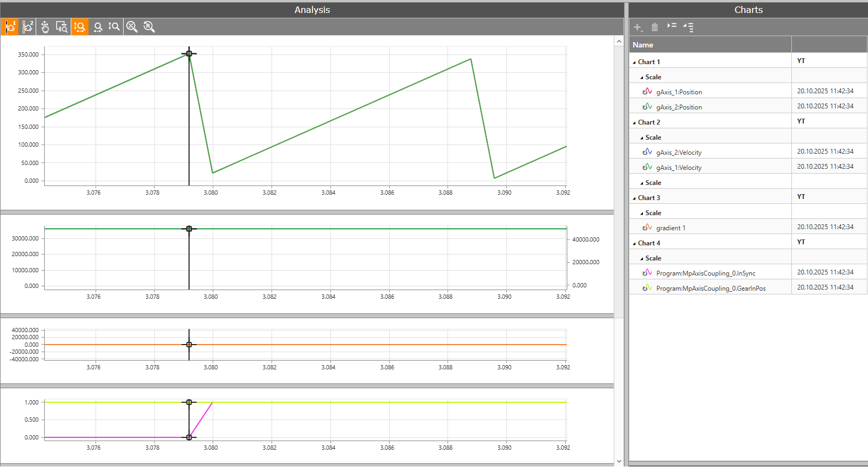Viewport: 868px width, 467px height.
Task: Click the Analysis panel title
Action: (x=312, y=10)
